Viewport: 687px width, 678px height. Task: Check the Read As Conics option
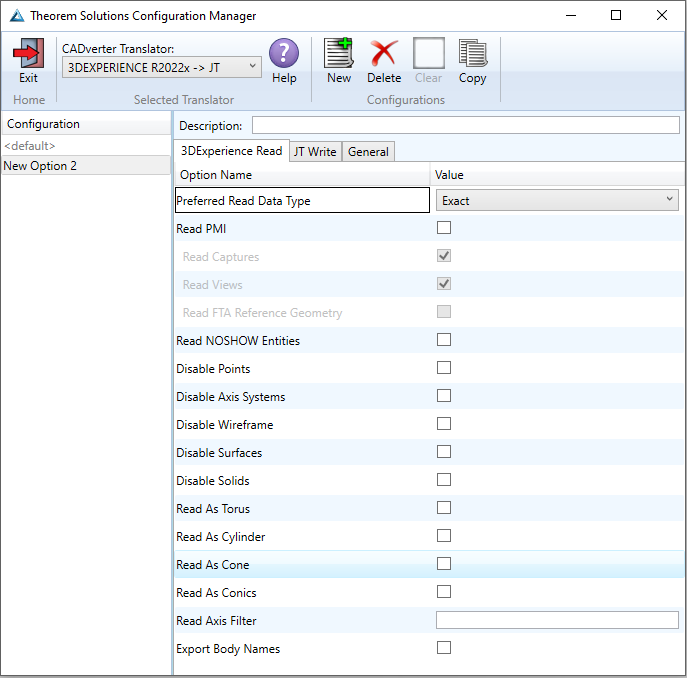coord(444,592)
